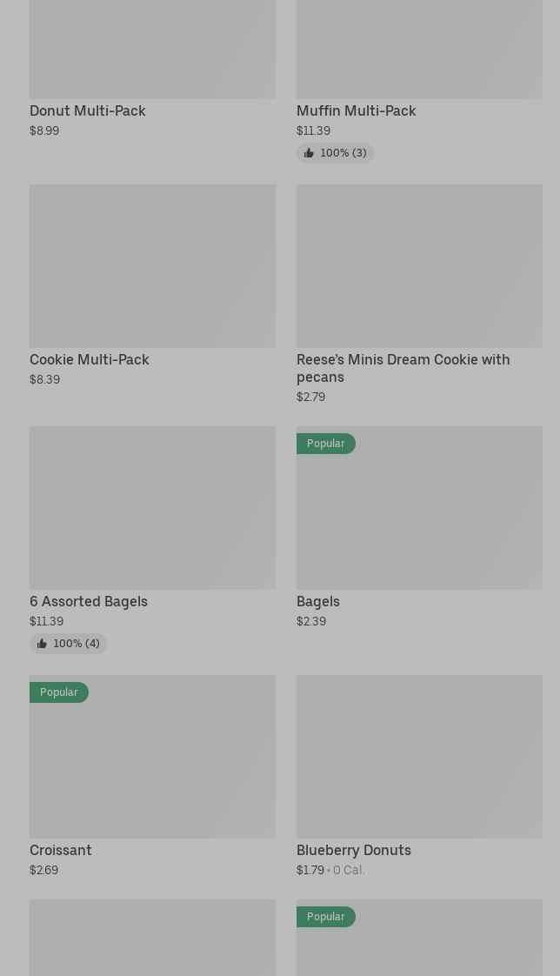Click Popular badge on Bagels image
Viewport: 560px width, 976px height.
tap(326, 444)
